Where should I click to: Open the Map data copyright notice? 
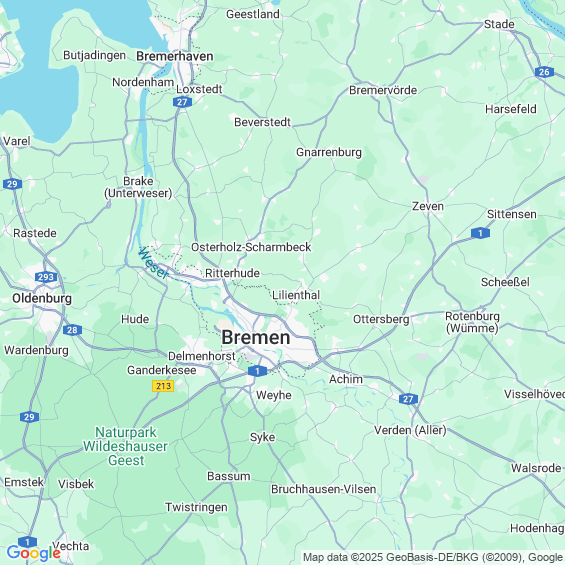click(x=433, y=557)
